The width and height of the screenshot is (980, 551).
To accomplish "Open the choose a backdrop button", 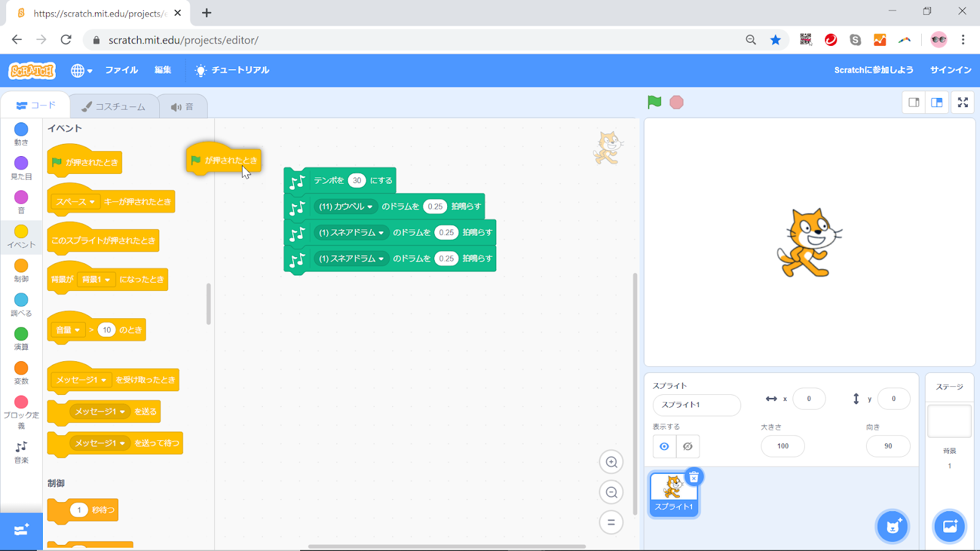I will (949, 527).
